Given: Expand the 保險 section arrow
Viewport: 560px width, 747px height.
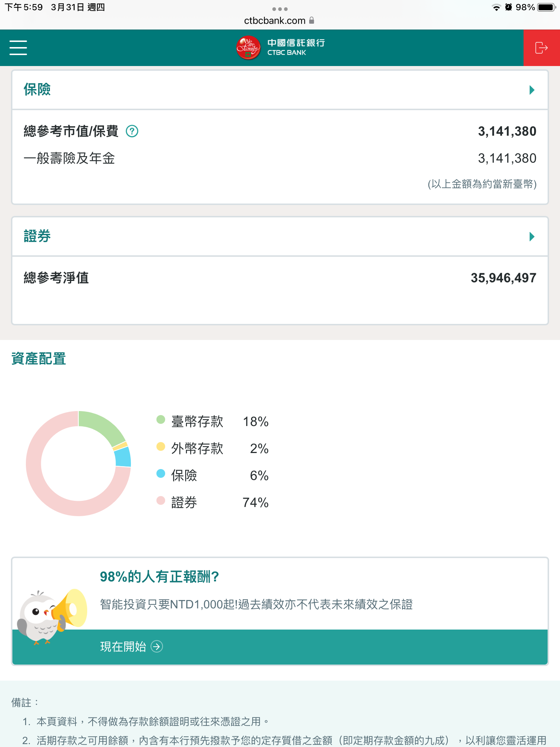Looking at the screenshot, I should (x=532, y=90).
